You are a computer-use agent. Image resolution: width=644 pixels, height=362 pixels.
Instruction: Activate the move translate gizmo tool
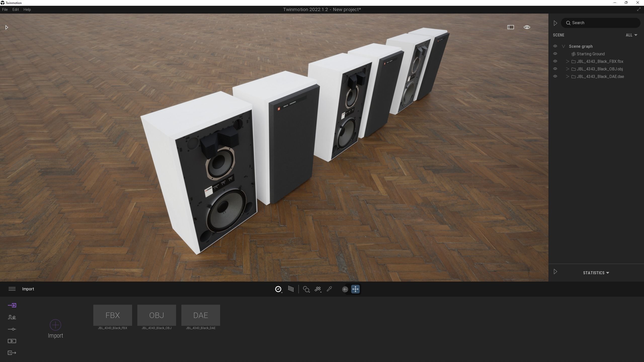pyautogui.click(x=355, y=289)
